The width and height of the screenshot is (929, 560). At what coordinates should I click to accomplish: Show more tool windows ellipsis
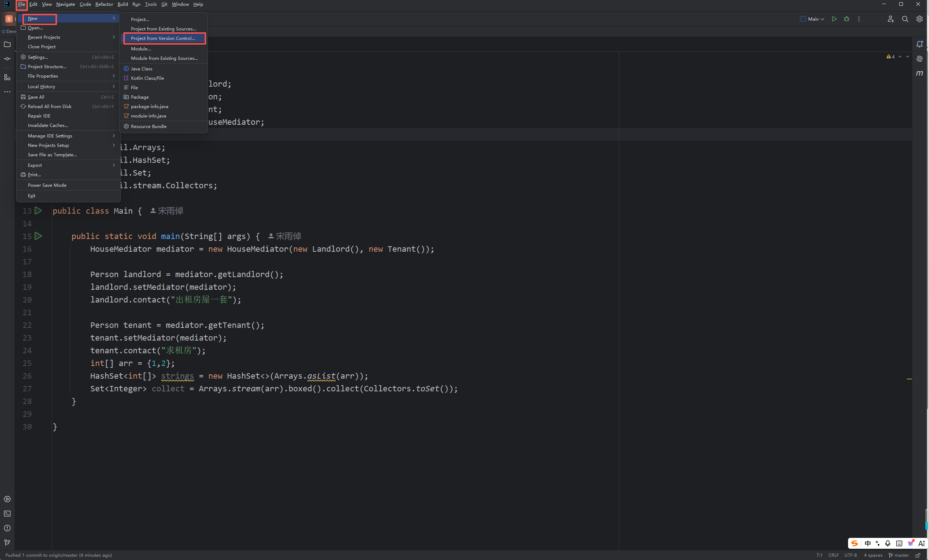click(x=7, y=91)
